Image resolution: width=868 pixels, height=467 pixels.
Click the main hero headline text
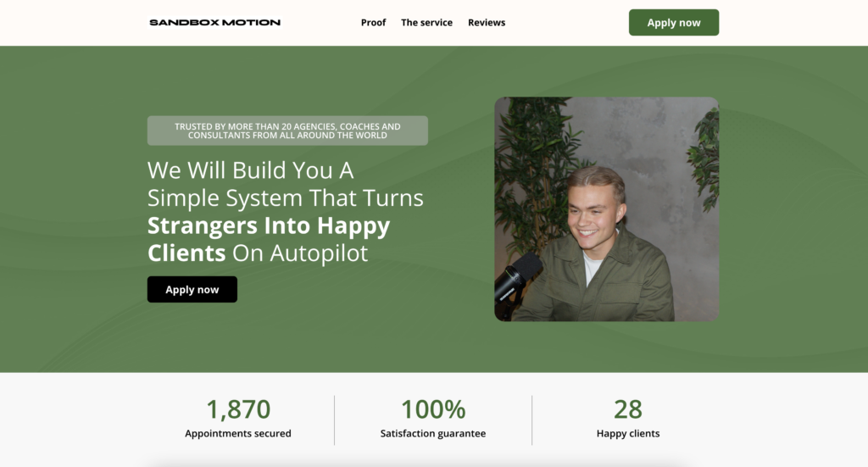tap(286, 211)
